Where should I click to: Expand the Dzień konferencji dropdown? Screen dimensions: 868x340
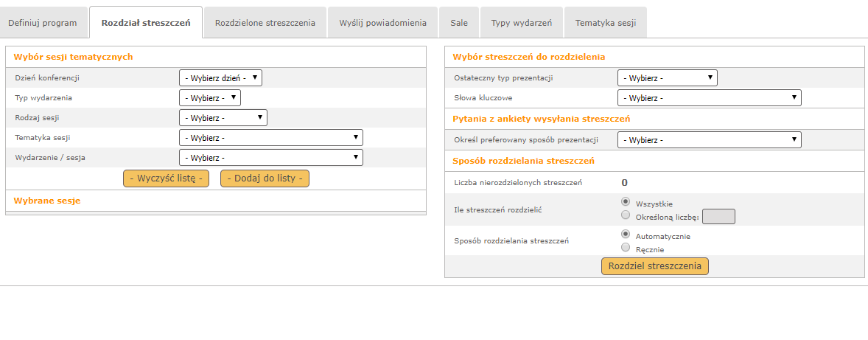point(220,78)
